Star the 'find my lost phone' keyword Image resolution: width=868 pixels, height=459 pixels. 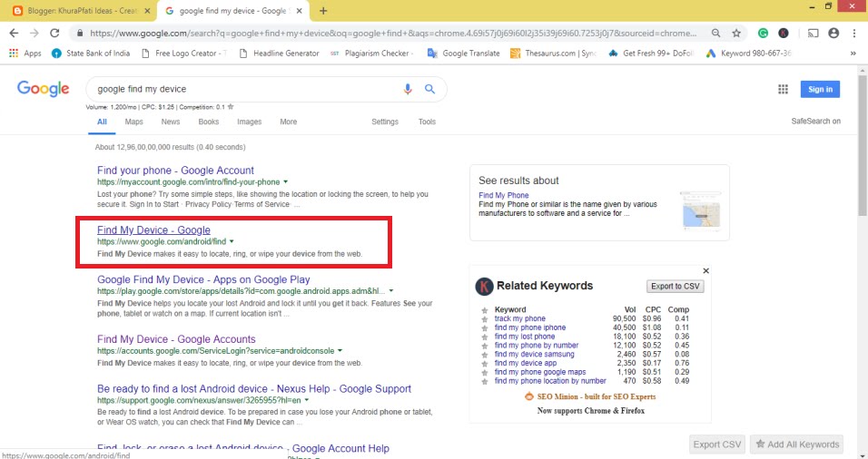484,337
